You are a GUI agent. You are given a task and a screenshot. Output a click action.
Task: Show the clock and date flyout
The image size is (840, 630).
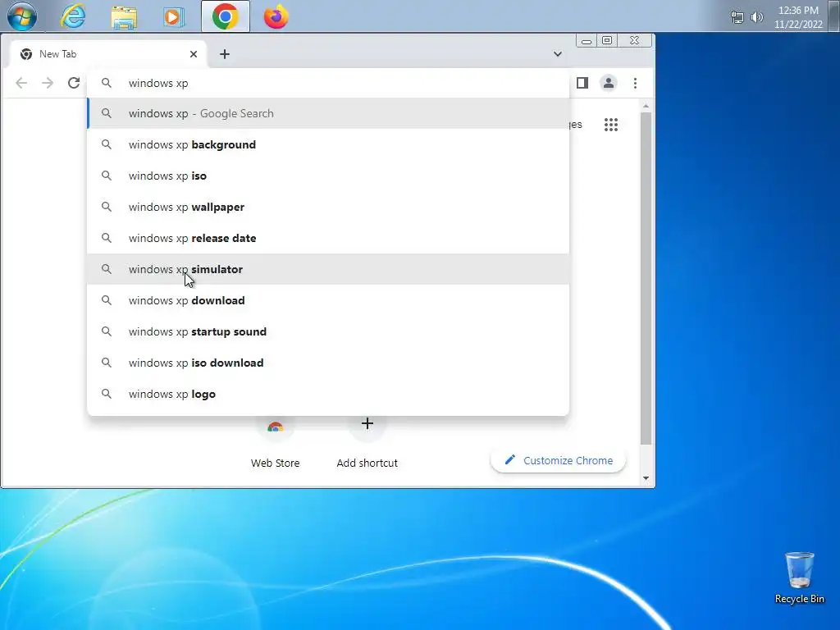(798, 17)
